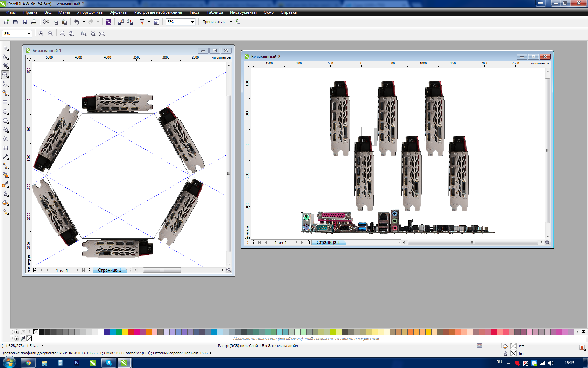Pick the Ellipse tool
The height and width of the screenshot is (368, 588).
5,112
